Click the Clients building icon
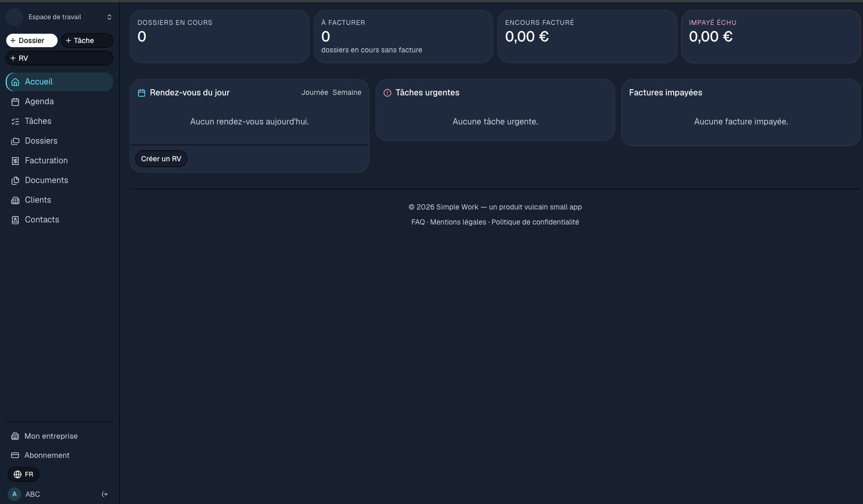Screen dimensions: 863x504 [x=16, y=200]
